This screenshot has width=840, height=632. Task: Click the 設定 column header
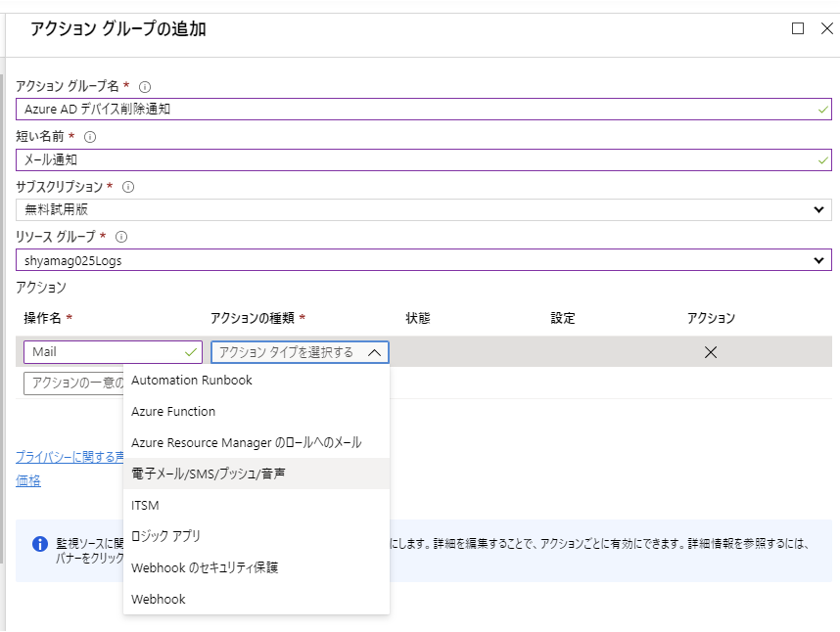pos(563,318)
